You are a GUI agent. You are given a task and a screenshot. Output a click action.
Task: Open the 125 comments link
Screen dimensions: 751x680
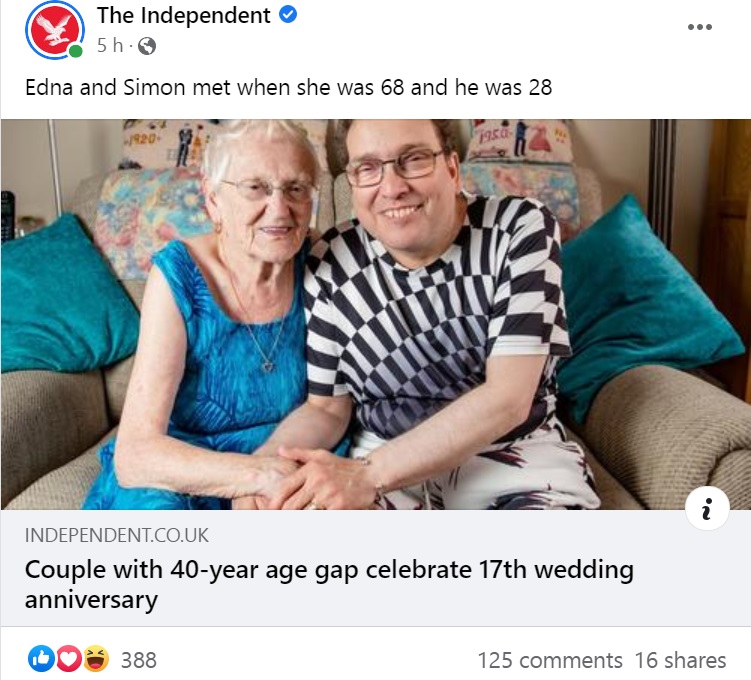point(550,660)
